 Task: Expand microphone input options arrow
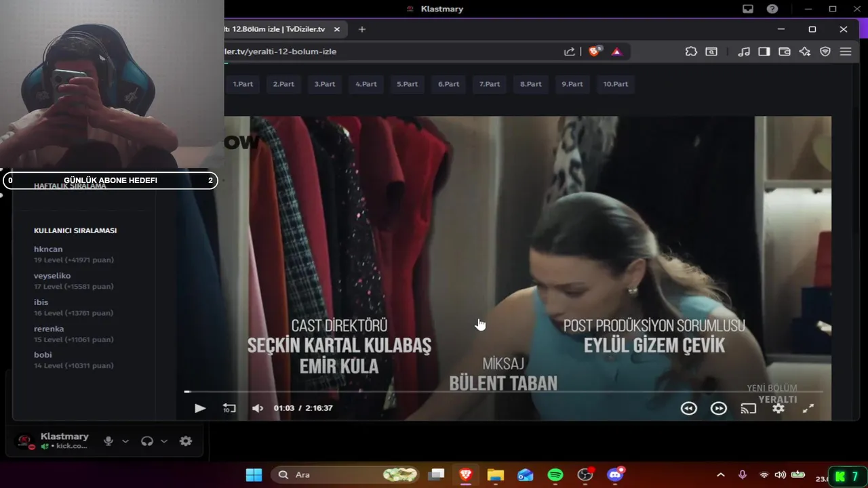point(125,441)
